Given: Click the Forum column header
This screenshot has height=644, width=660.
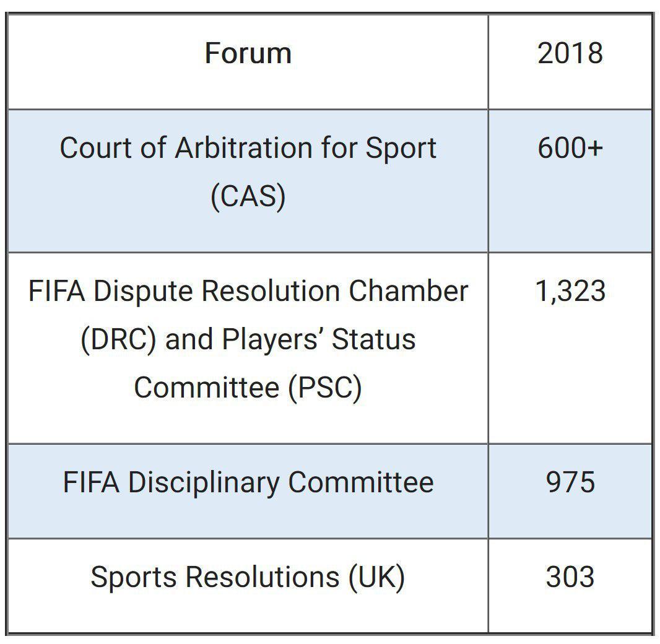Looking at the screenshot, I should click(x=248, y=62).
